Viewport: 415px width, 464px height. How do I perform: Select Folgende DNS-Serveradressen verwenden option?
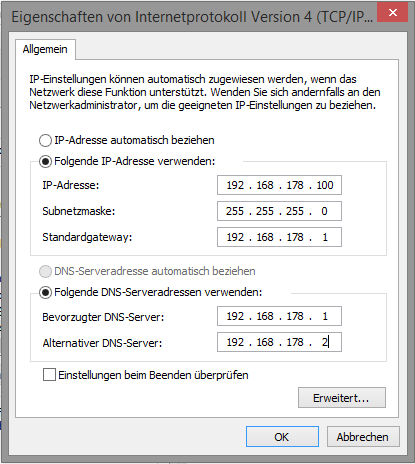45,292
